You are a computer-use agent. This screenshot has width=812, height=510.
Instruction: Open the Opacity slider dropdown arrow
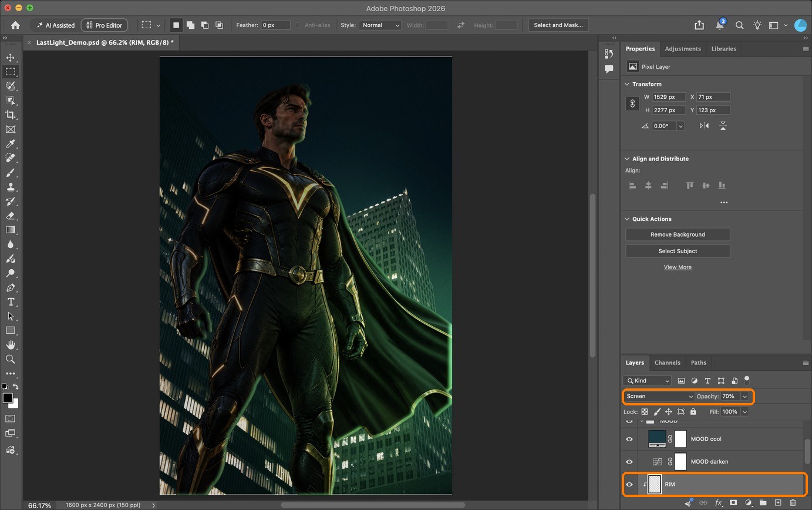(744, 397)
